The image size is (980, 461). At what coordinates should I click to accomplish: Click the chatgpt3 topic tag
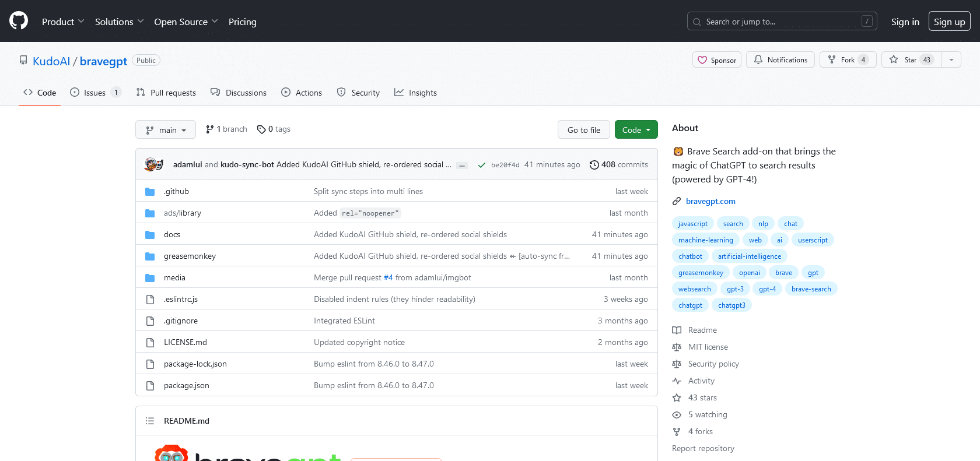731,305
